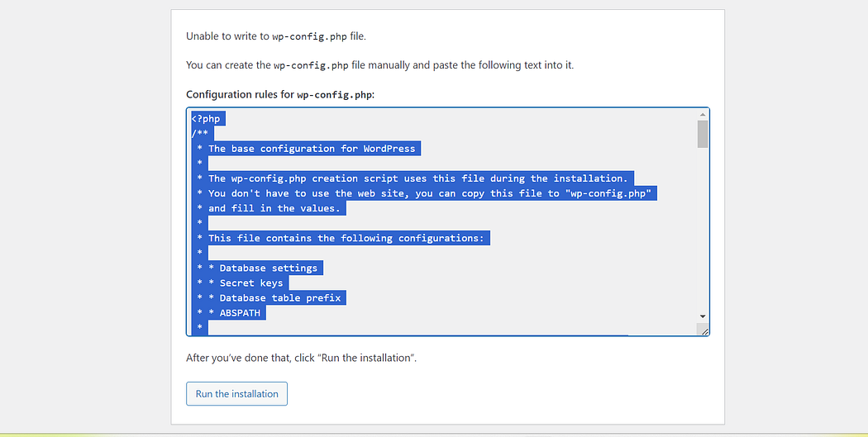Viewport: 868px width, 437px height.
Task: Click the textarea resize handle corner
Action: point(703,330)
